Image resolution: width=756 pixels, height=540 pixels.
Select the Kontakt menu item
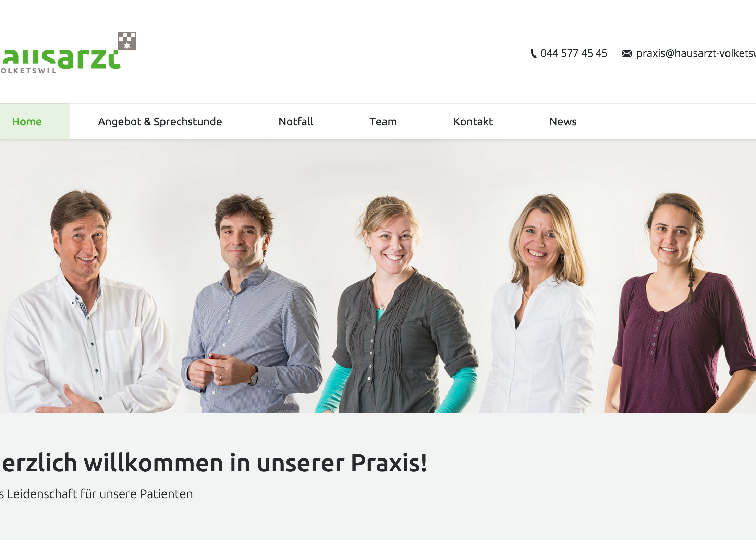473,122
